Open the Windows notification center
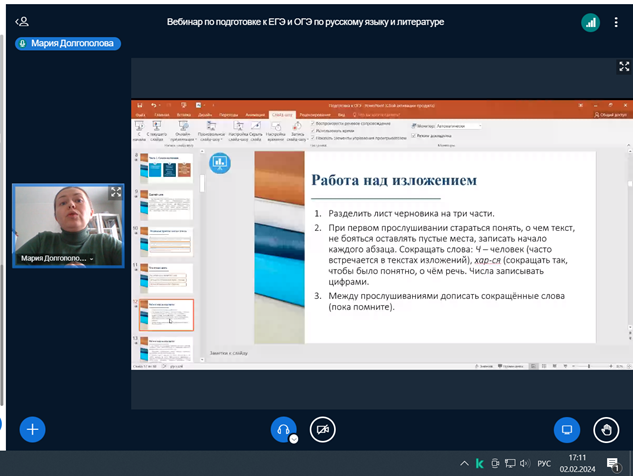The height and width of the screenshot is (476, 633). (x=613, y=463)
